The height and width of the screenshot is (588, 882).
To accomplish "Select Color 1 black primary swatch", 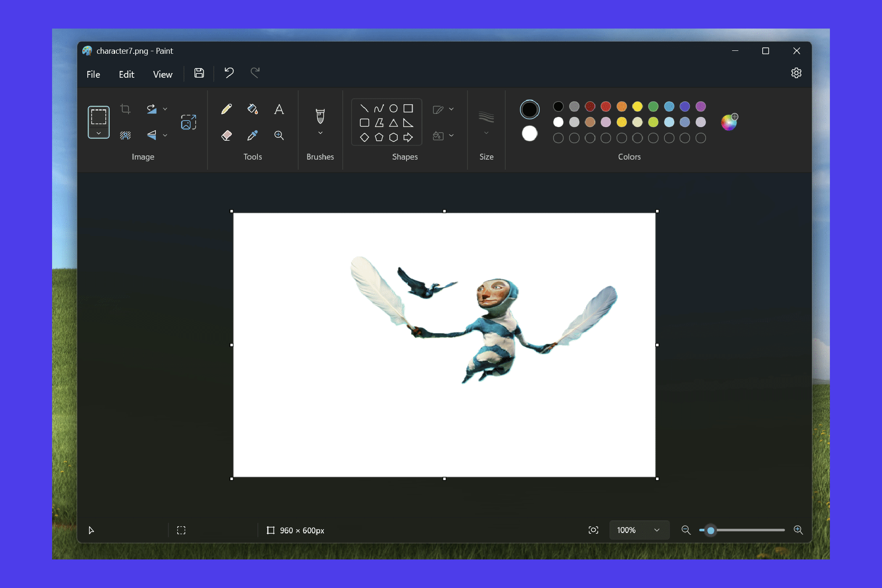I will [x=530, y=110].
